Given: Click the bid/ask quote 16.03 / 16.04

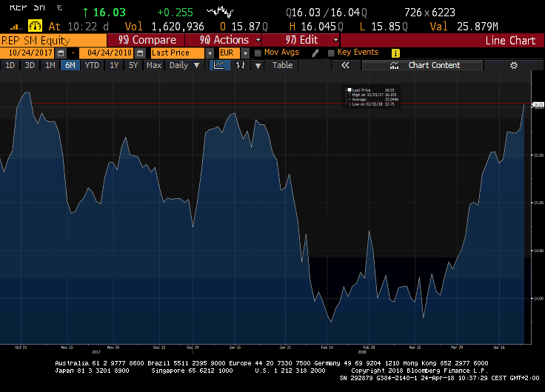Looking at the screenshot, I should click(x=326, y=13).
